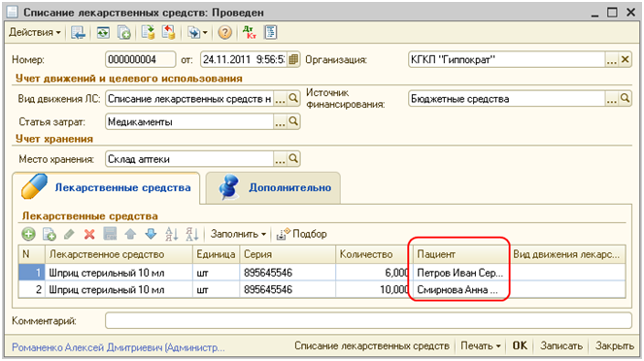
Task: Add a new row with green plus icon
Action: pyautogui.click(x=28, y=234)
